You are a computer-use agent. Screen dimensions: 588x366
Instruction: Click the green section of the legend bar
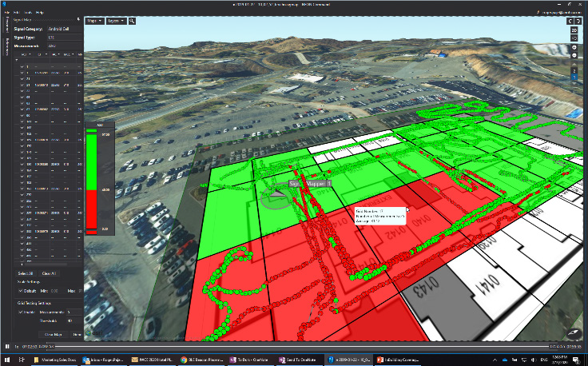(92, 162)
